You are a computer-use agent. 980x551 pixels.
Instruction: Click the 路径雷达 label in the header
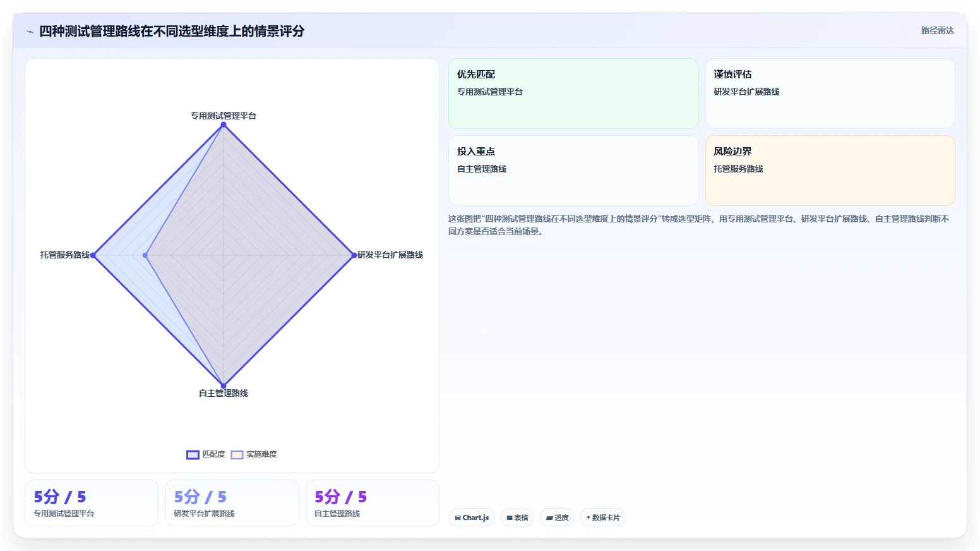(x=937, y=30)
